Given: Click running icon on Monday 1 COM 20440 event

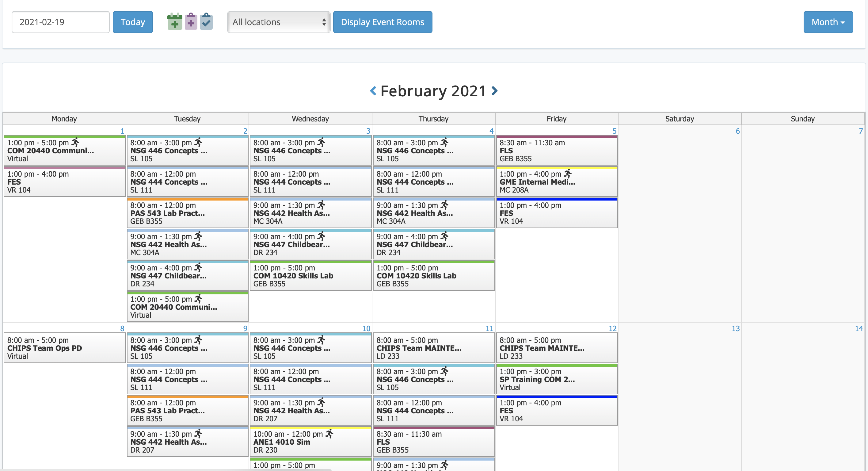Looking at the screenshot, I should [x=75, y=142].
